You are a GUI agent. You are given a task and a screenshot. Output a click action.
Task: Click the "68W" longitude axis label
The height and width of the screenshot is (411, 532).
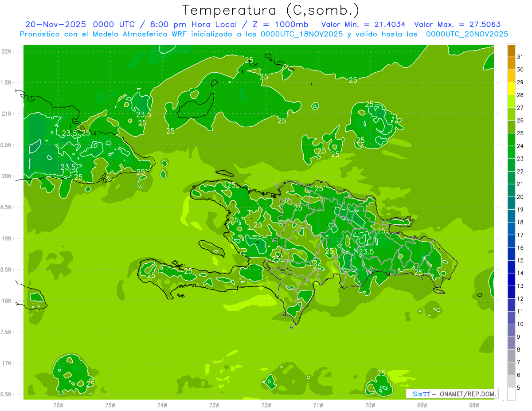pyautogui.click(x=474, y=405)
